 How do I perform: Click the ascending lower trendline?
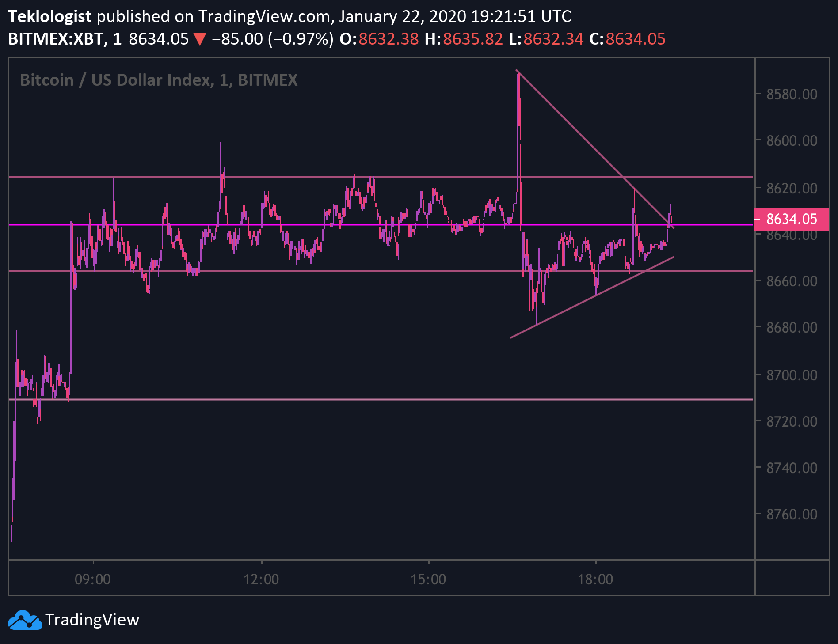tap(592, 297)
